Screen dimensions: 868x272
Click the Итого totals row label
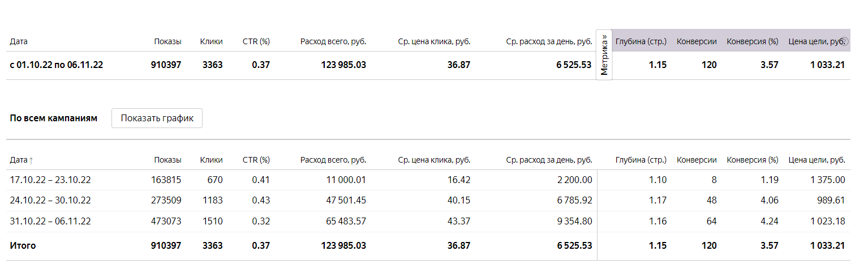tap(23, 245)
